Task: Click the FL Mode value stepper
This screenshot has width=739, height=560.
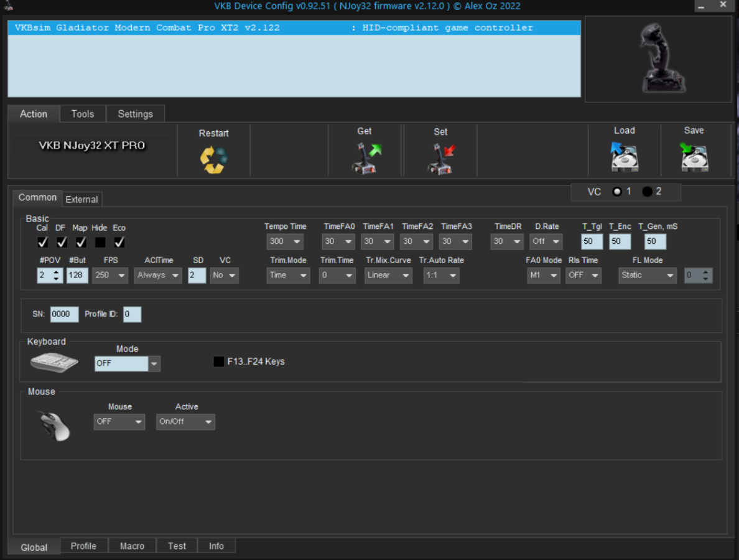Action: click(705, 275)
